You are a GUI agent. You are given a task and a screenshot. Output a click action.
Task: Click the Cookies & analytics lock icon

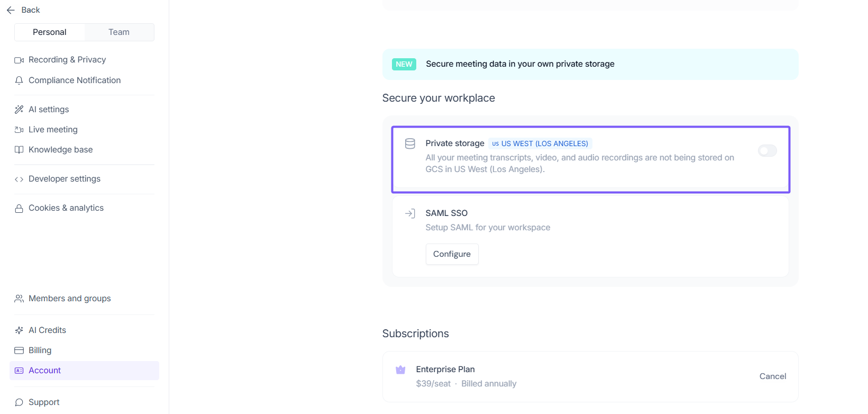point(19,209)
